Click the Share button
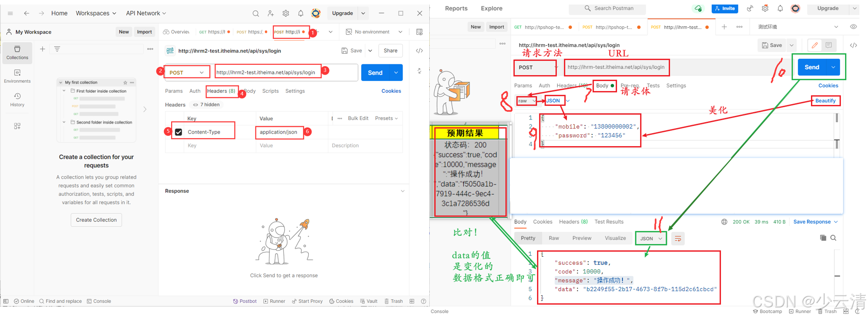 pos(390,51)
